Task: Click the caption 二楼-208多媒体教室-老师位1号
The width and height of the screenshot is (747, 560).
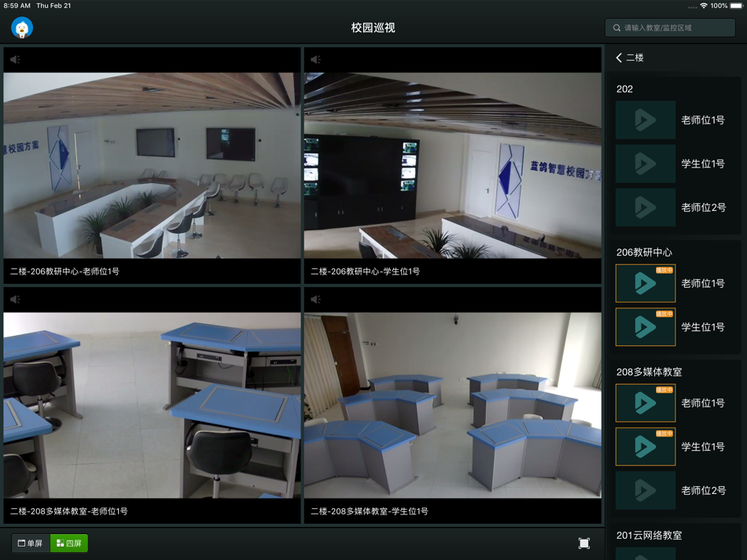Action: tap(69, 511)
